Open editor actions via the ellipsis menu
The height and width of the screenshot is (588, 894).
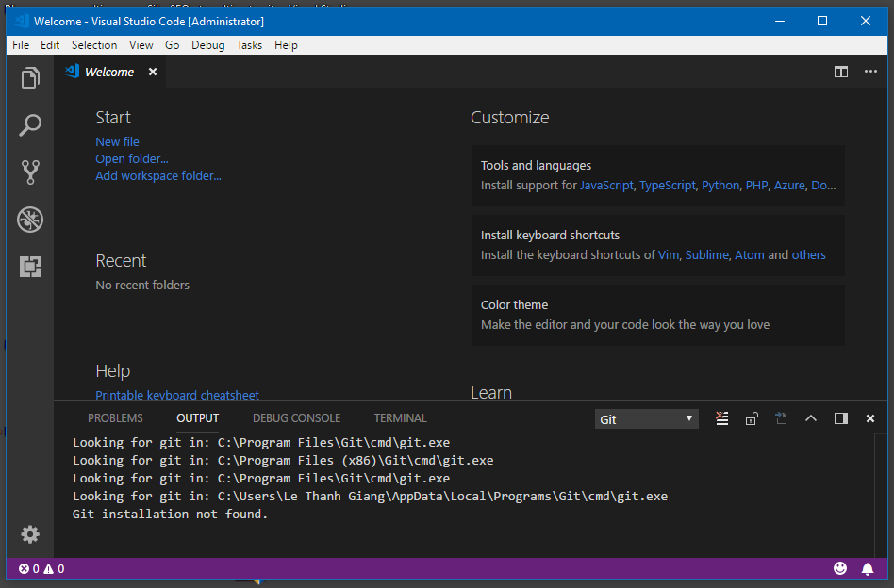(x=869, y=71)
